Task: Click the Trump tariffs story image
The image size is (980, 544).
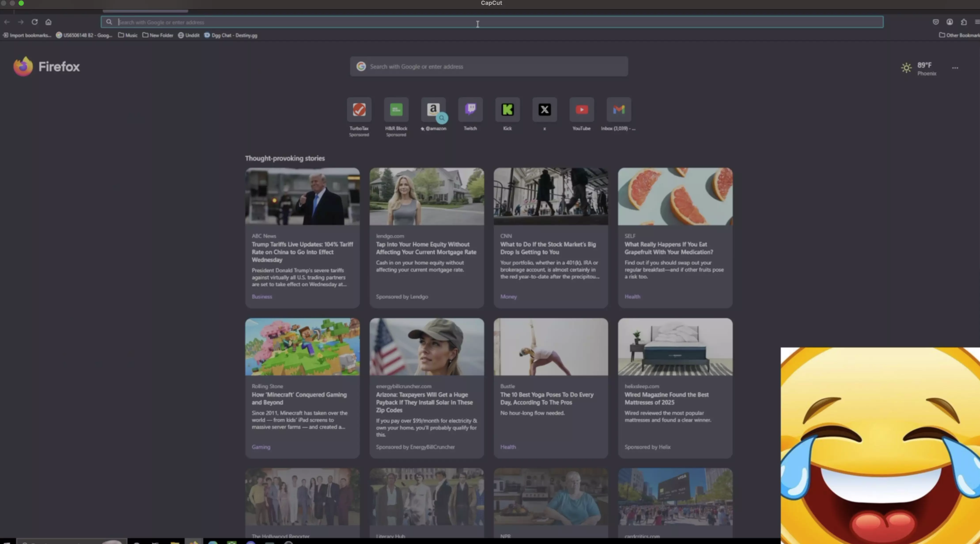Action: (303, 196)
